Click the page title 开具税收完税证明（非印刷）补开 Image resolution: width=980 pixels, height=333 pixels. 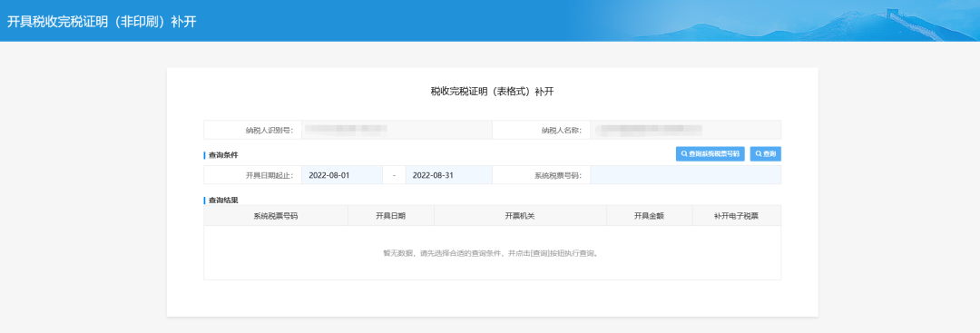click(x=102, y=22)
